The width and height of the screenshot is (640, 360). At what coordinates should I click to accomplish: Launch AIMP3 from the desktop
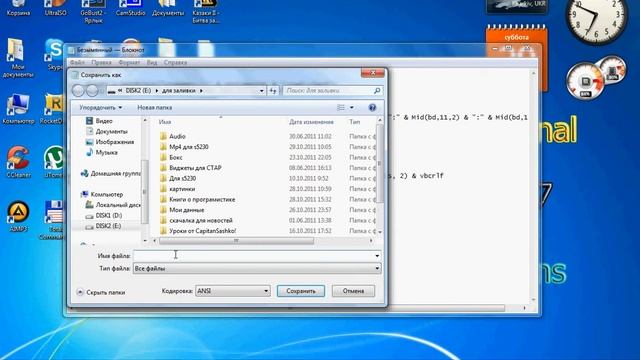pyautogui.click(x=18, y=216)
